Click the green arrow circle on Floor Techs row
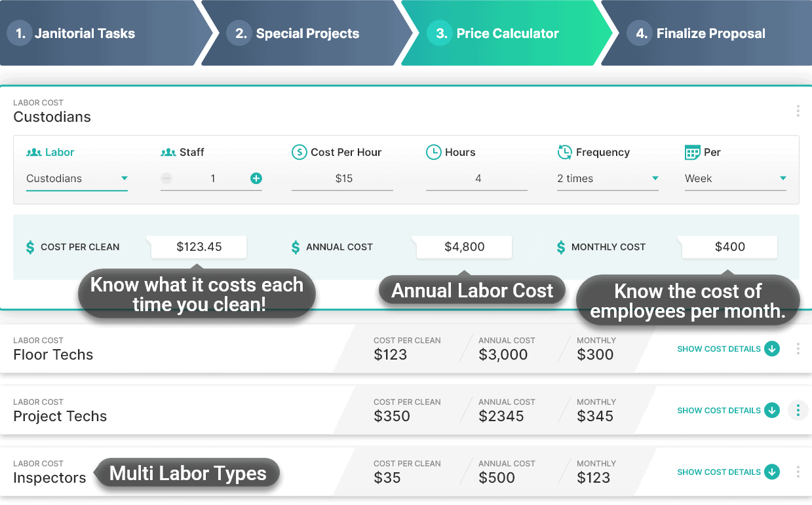 pyautogui.click(x=772, y=348)
